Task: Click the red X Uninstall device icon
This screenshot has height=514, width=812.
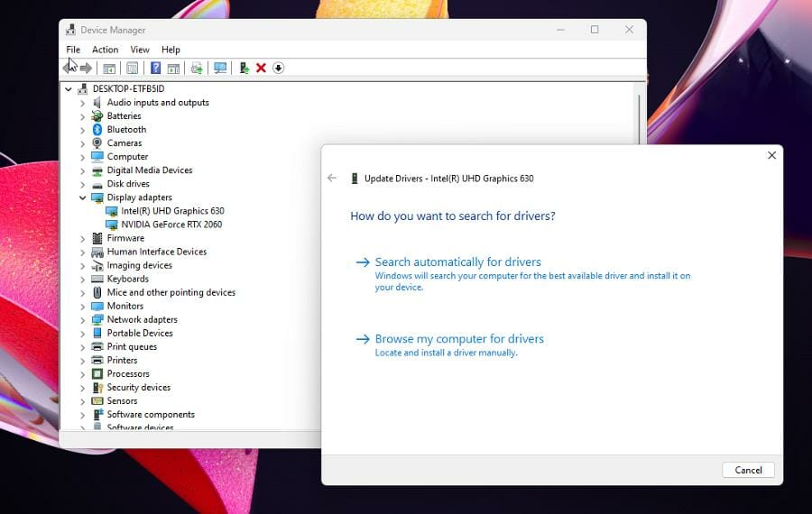Action: coord(261,68)
